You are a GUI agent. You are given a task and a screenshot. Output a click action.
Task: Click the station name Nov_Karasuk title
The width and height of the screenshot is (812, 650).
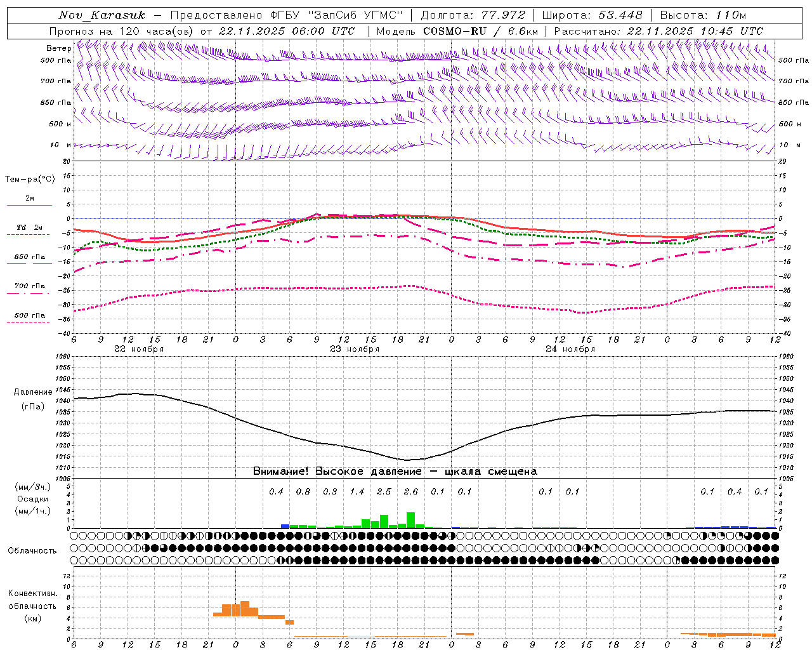click(x=101, y=15)
